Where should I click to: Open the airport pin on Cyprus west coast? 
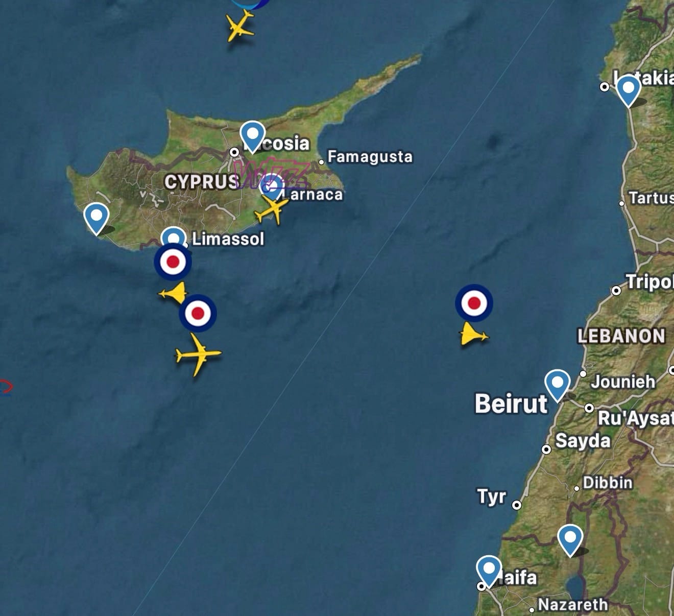click(x=97, y=218)
